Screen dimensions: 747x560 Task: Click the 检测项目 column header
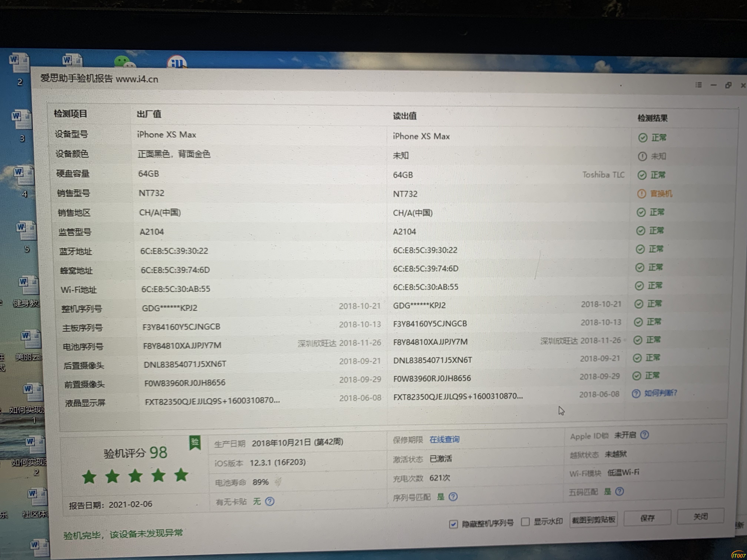coord(71,114)
